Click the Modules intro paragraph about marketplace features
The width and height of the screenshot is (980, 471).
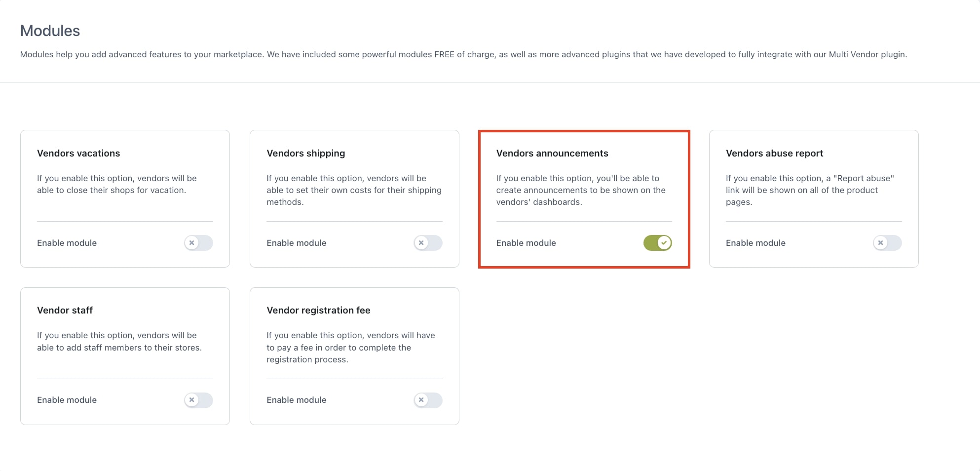[x=463, y=54]
